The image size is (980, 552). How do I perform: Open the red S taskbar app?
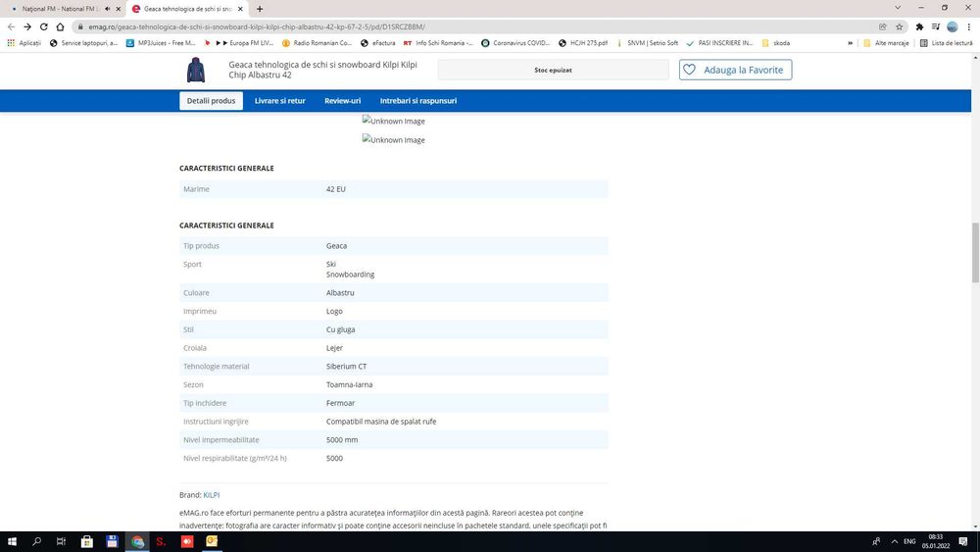(x=162, y=541)
